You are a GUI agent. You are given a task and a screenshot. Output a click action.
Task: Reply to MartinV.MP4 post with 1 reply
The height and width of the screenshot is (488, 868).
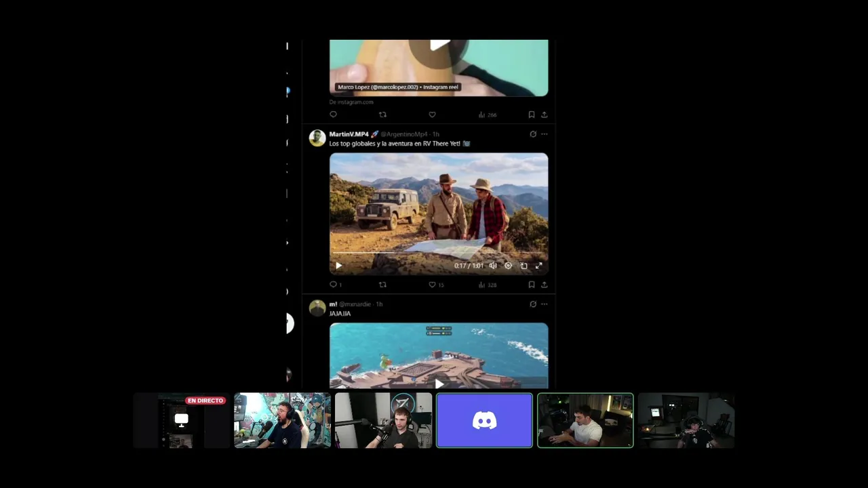(x=336, y=285)
